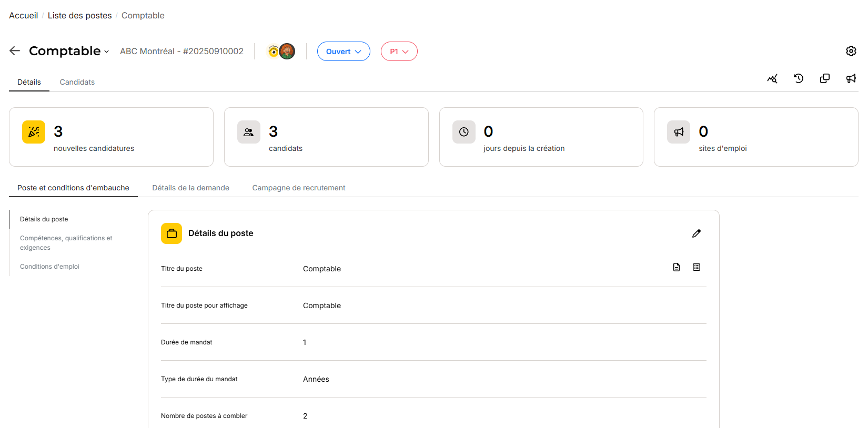
Task: Switch to the Détails tab
Action: pos(29,82)
